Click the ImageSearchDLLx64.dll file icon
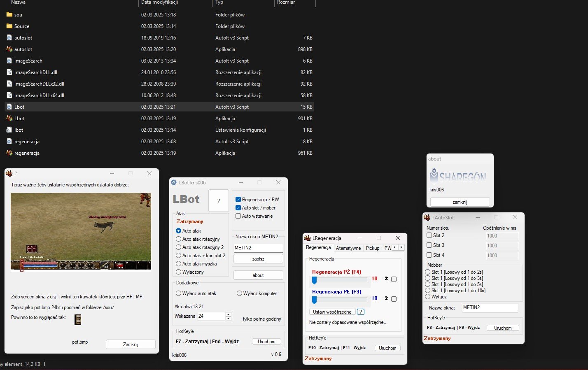Image resolution: width=588 pixels, height=370 pixels. point(9,95)
